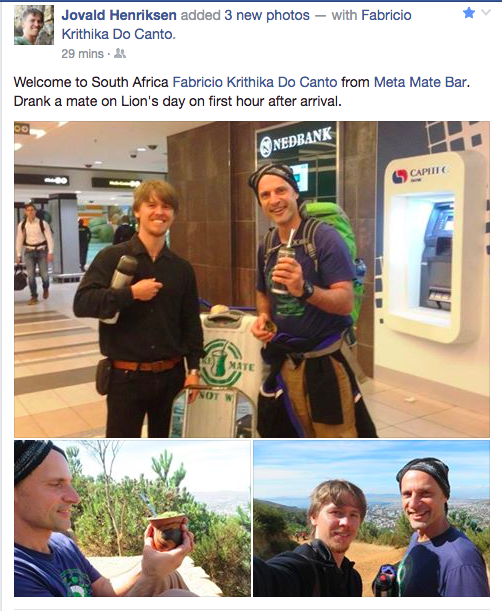Click the mate gourd in bottom-left photo
The width and height of the screenshot is (502, 611).
coord(168,530)
